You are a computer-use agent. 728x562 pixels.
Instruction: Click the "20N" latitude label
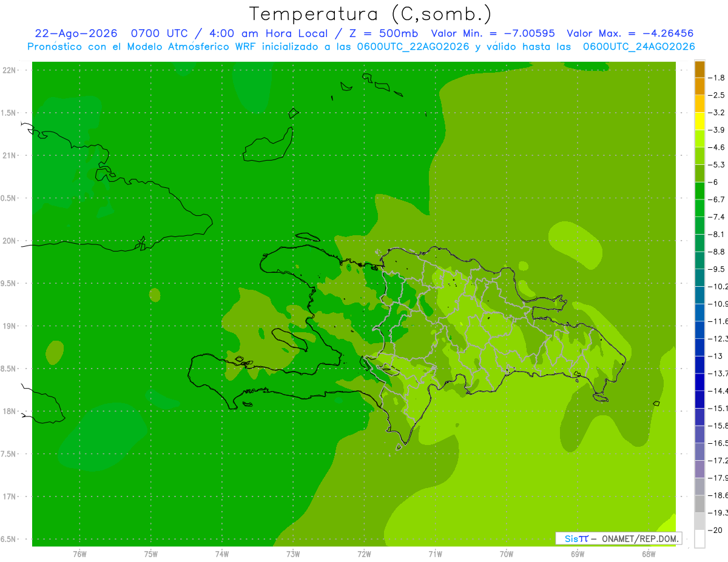coord(8,241)
